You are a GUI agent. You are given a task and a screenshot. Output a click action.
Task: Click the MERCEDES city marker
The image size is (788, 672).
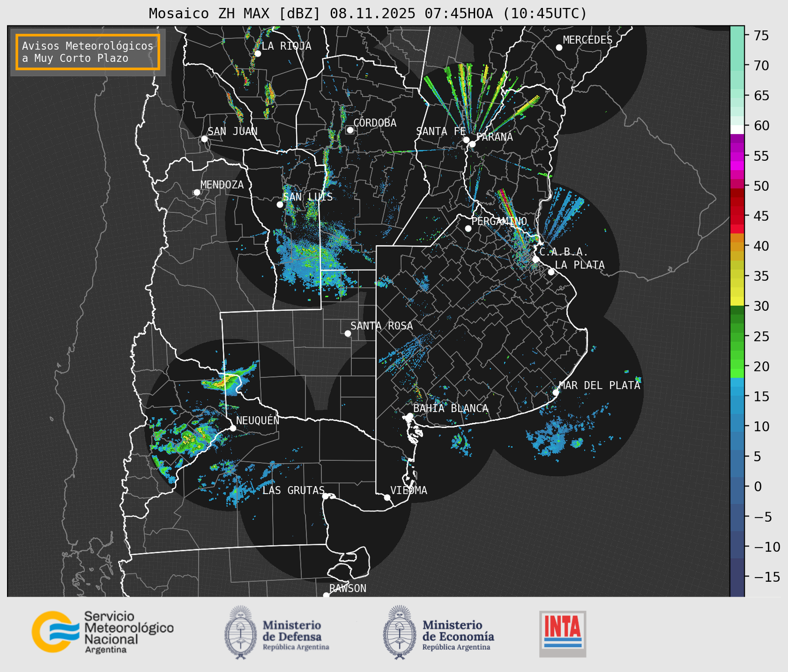pyautogui.click(x=559, y=47)
